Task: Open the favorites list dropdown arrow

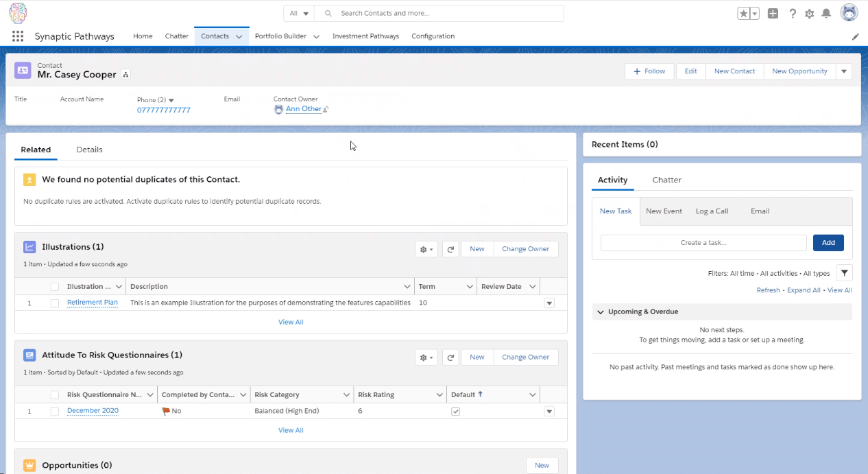Action: click(755, 13)
